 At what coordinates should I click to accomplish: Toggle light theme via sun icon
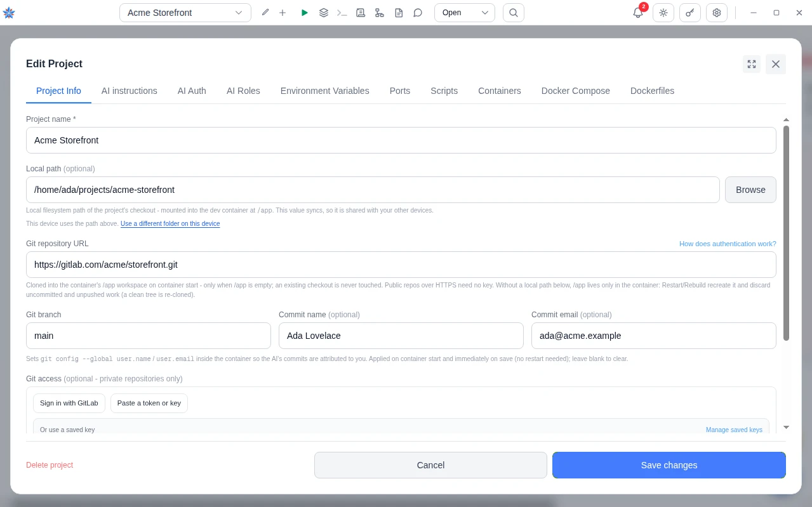coord(663,13)
